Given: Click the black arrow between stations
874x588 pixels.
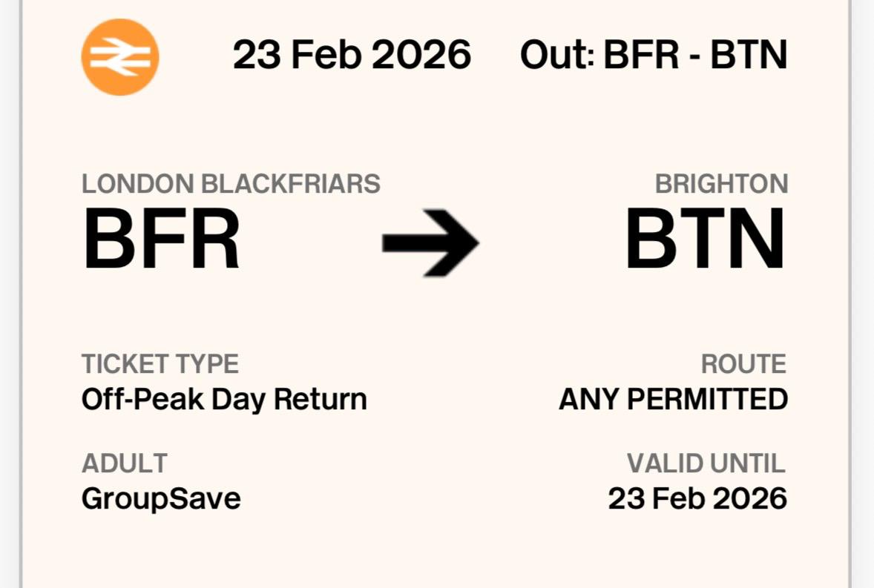Looking at the screenshot, I should (430, 242).
